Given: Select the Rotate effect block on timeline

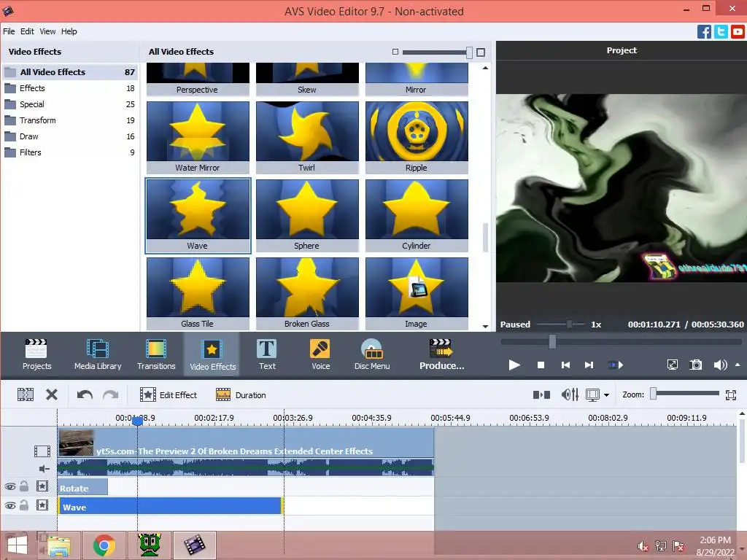Looking at the screenshot, I should click(83, 488).
